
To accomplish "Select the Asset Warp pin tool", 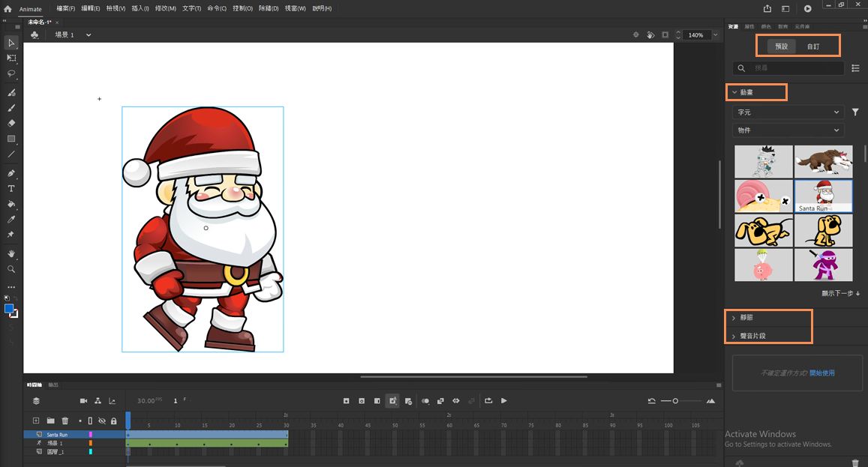I will tap(11, 235).
